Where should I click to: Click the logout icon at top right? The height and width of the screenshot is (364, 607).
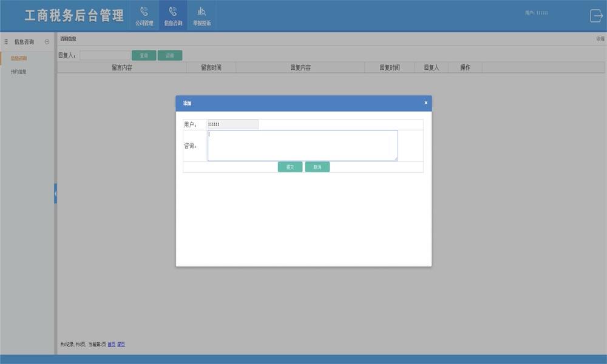coord(596,16)
